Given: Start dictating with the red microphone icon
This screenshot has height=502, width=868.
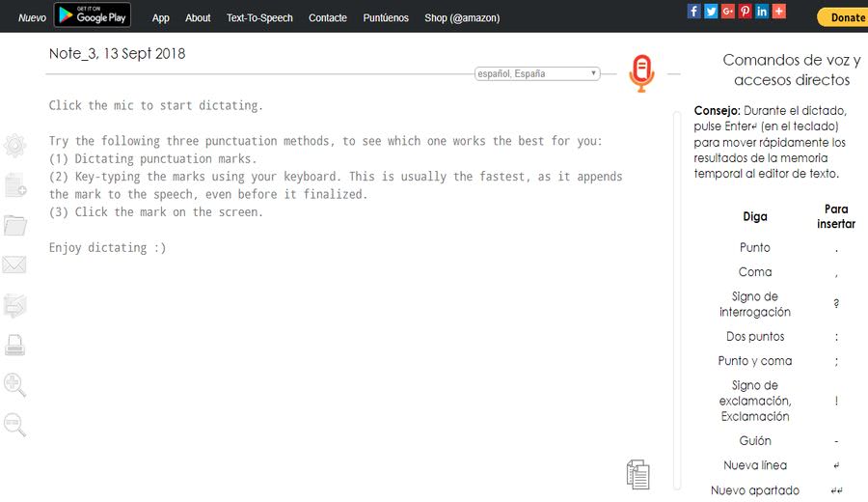Looking at the screenshot, I should pos(641,73).
